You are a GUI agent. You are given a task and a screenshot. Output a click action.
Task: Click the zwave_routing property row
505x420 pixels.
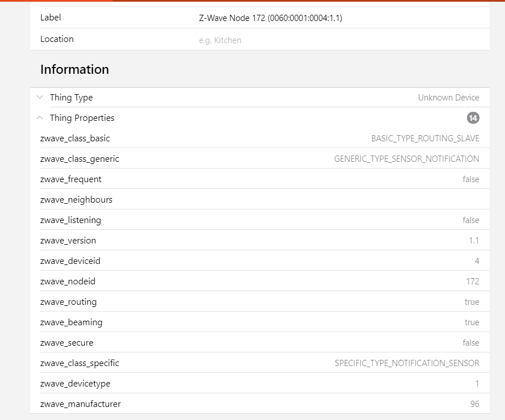click(x=259, y=302)
